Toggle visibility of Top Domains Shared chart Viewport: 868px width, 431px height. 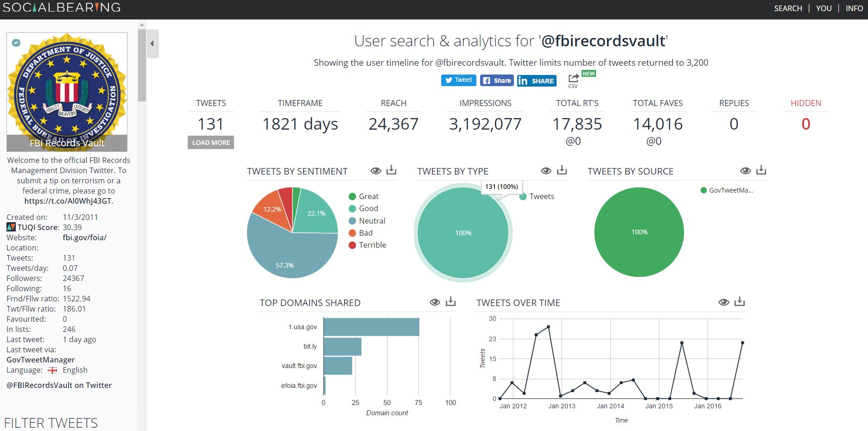point(435,302)
